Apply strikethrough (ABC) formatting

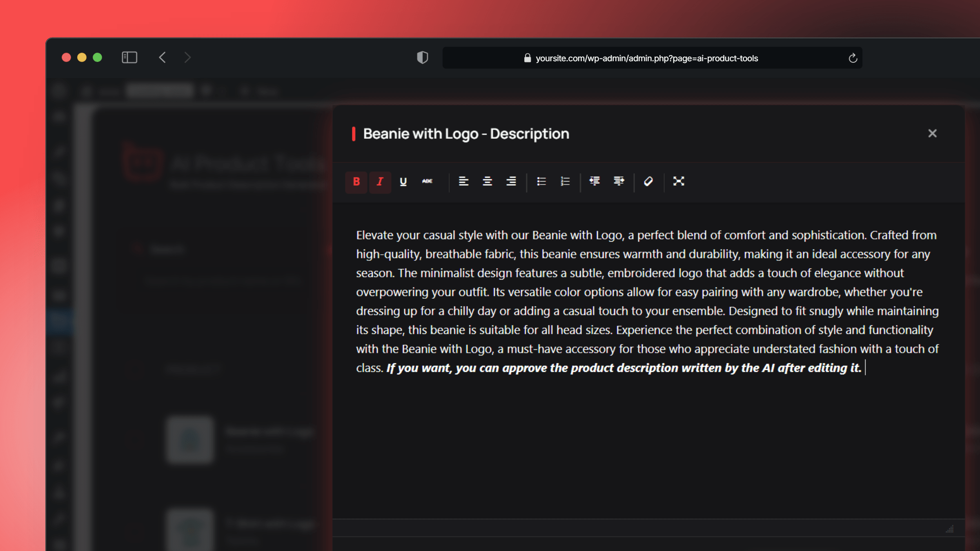pyautogui.click(x=427, y=181)
